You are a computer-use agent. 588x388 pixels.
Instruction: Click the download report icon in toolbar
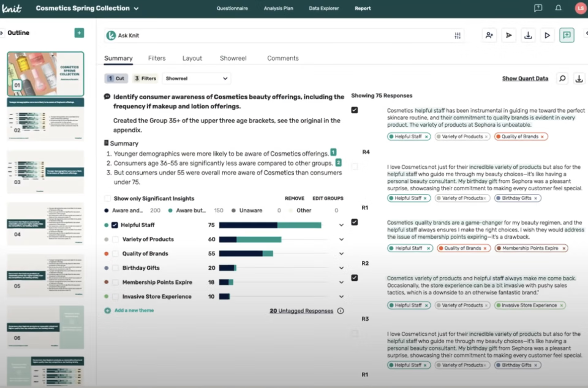coord(528,35)
